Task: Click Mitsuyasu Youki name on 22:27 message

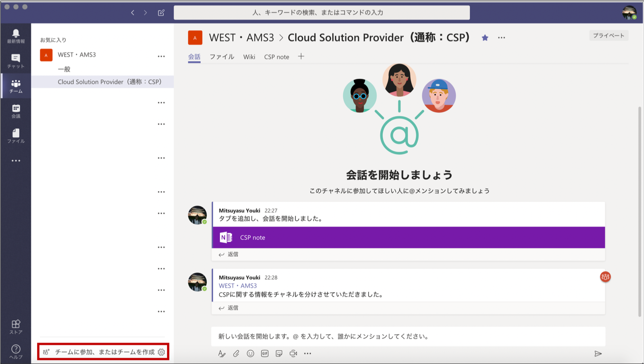Action: 239,210
